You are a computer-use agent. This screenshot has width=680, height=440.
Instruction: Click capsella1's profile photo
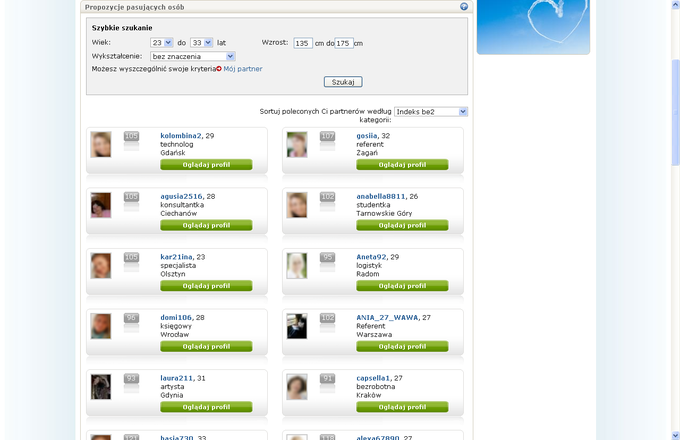tap(297, 387)
